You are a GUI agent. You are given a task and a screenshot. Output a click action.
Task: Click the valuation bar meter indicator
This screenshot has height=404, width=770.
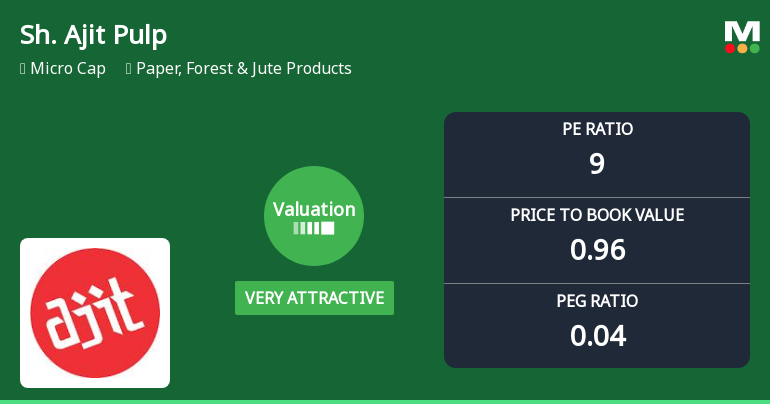(x=314, y=228)
